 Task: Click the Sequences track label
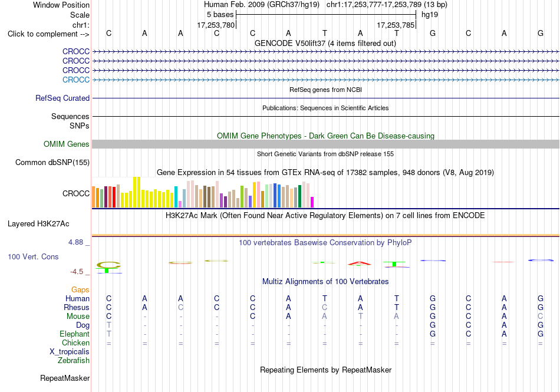(x=70, y=116)
